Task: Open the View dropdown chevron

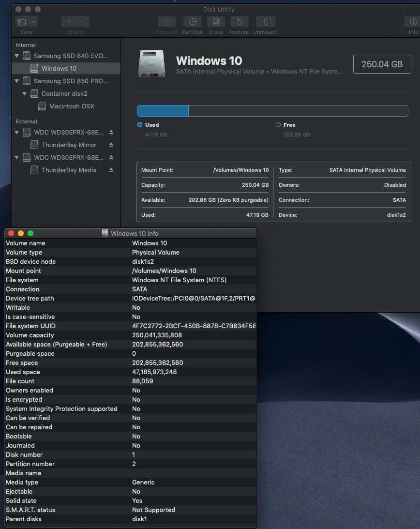Action: click(33, 22)
